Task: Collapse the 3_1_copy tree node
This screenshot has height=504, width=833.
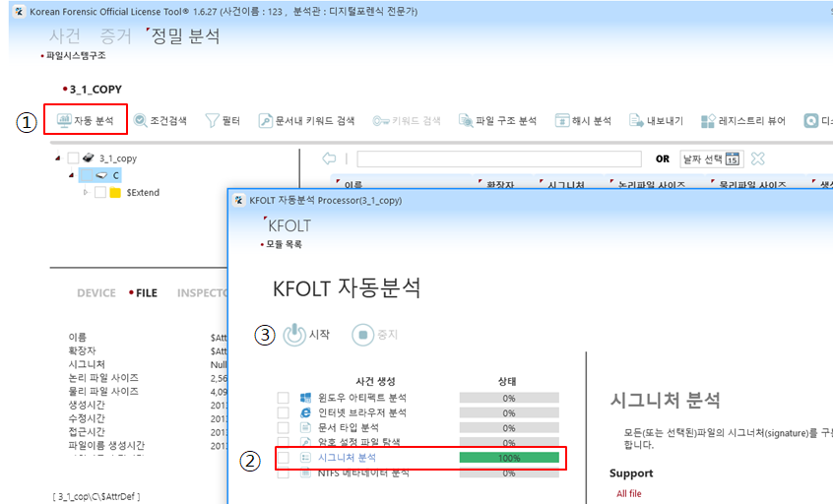Action: 58,157
